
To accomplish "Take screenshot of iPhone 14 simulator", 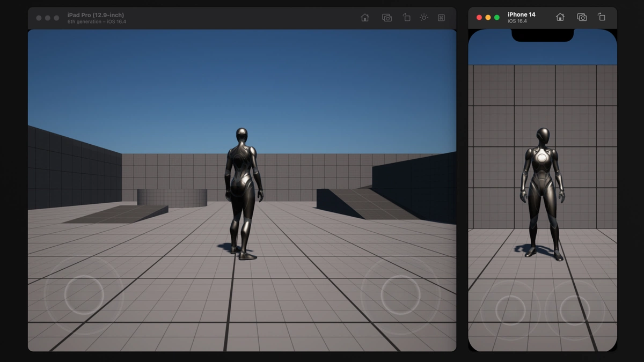I will 582,18.
